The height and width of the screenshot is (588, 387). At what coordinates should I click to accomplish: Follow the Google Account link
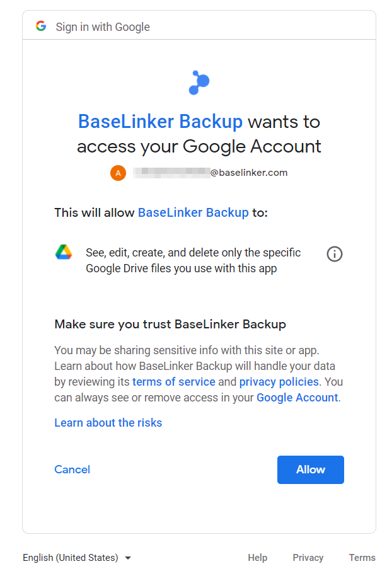(297, 398)
